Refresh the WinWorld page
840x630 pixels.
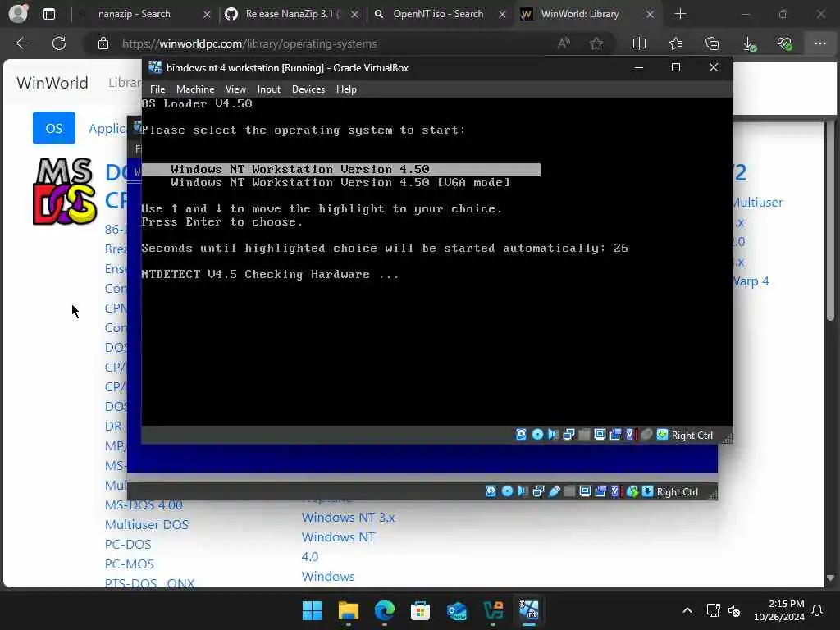tap(59, 43)
